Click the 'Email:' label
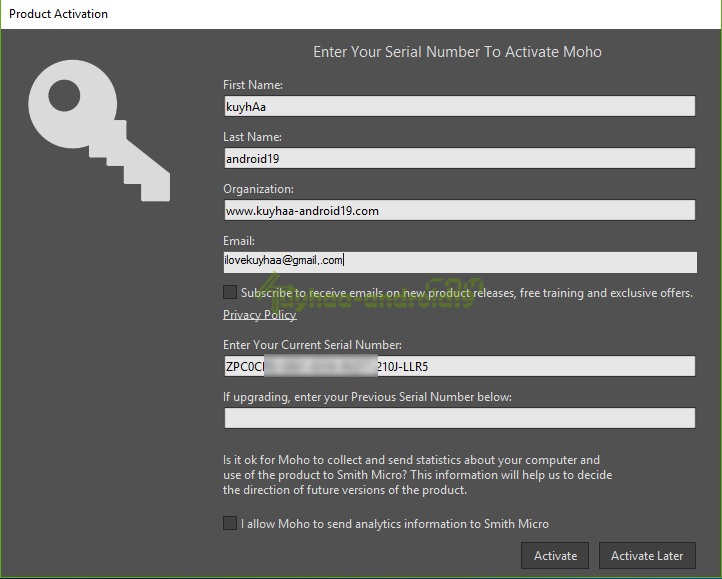The image size is (722, 579). [239, 241]
